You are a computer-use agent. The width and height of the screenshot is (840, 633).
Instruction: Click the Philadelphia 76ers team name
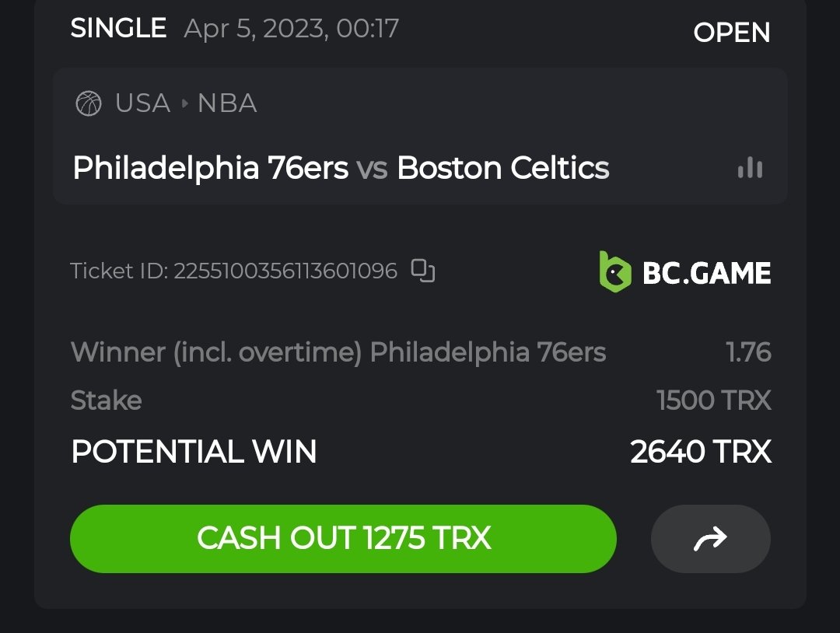[x=210, y=168]
